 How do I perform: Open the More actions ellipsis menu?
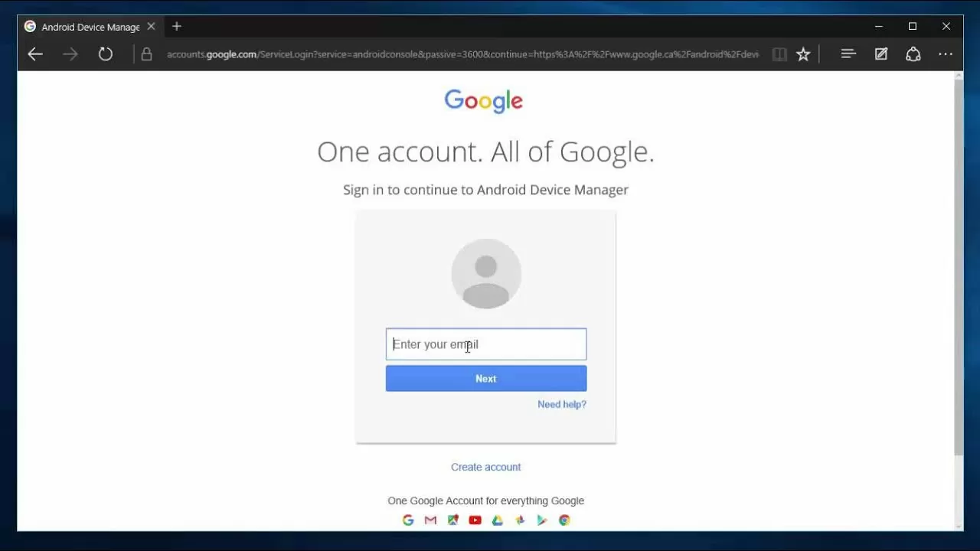[x=946, y=54]
